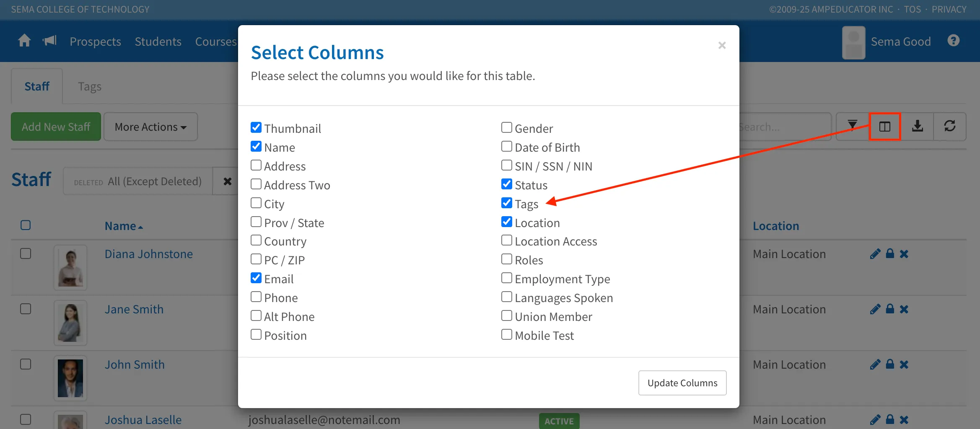This screenshot has width=980, height=429.
Task: Uncheck the Email column checkbox
Action: pyautogui.click(x=256, y=278)
